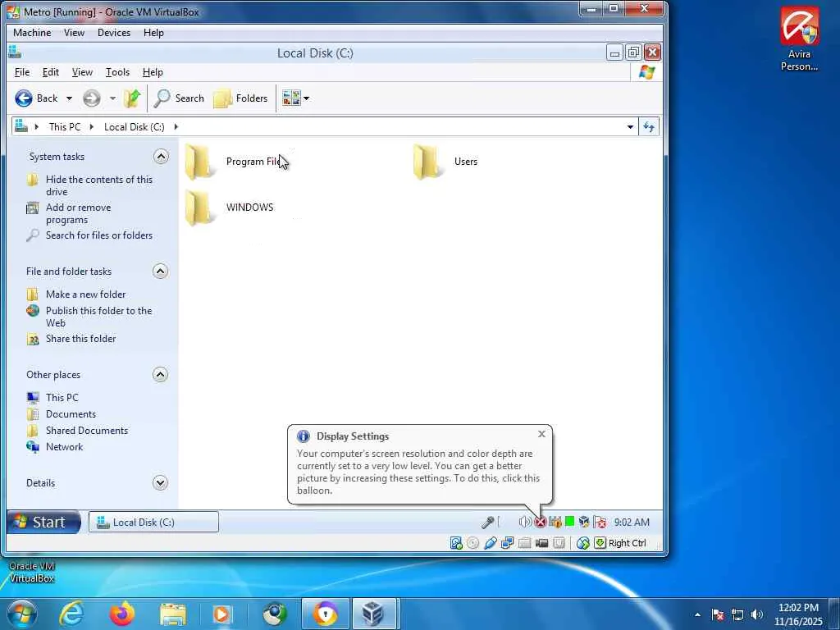
Task: Open the File menu in Explorer
Action: (x=22, y=72)
